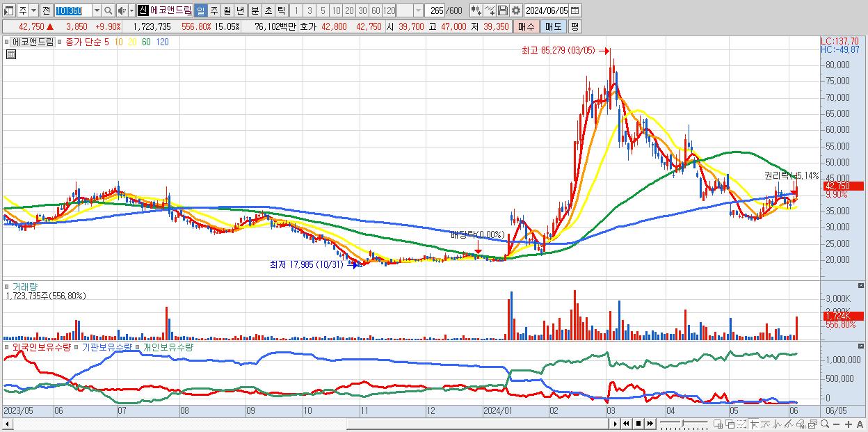
Task: Select the weekly 주 period tab
Action: click(x=214, y=10)
